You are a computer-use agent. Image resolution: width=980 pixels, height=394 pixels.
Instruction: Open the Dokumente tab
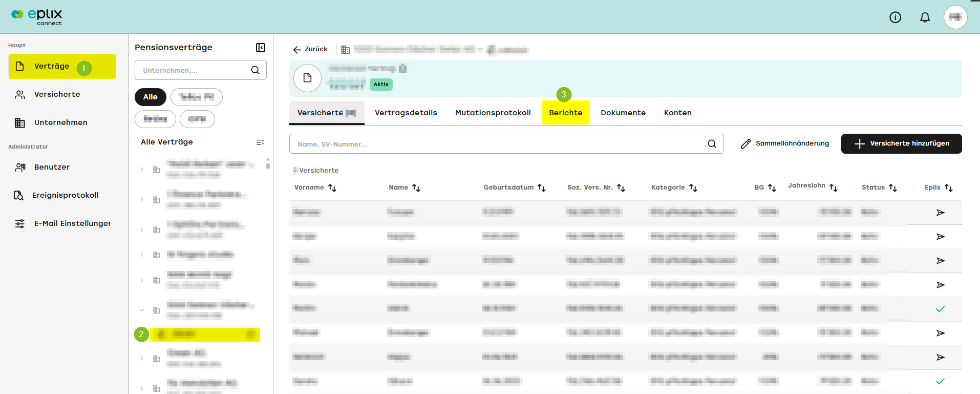click(x=623, y=113)
